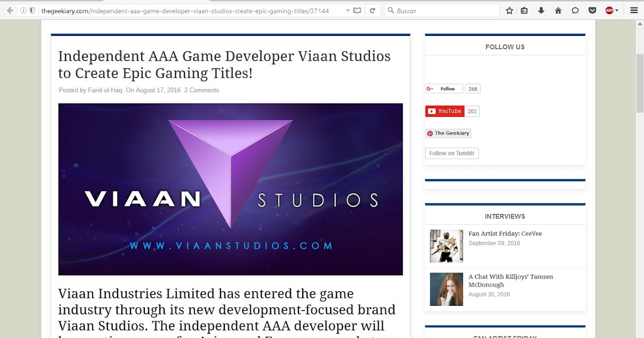Click the URL in the address bar
Screen dimensions: 644x338
(185, 11)
